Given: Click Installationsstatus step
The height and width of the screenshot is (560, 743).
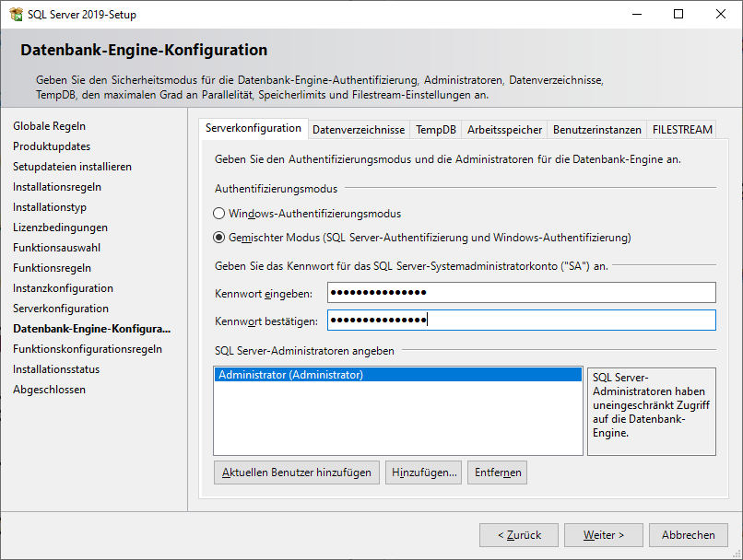Looking at the screenshot, I should point(56,369).
